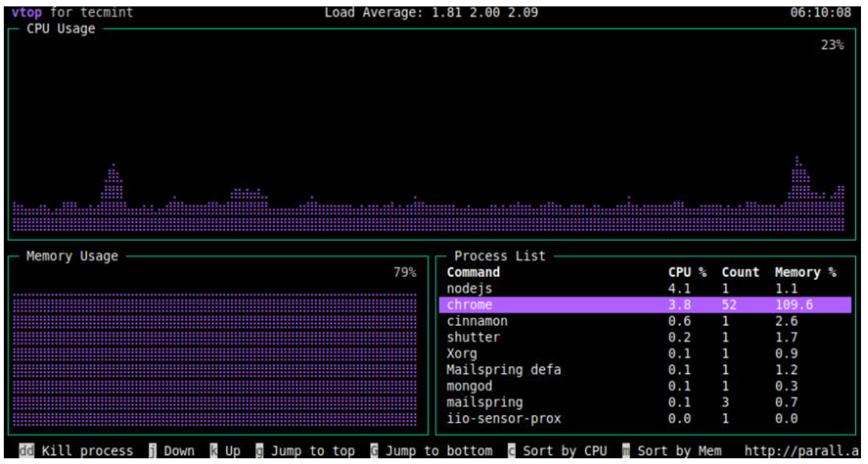The width and height of the screenshot is (868, 464).
Task: Pick the mongod process in the list
Action: [x=469, y=386]
